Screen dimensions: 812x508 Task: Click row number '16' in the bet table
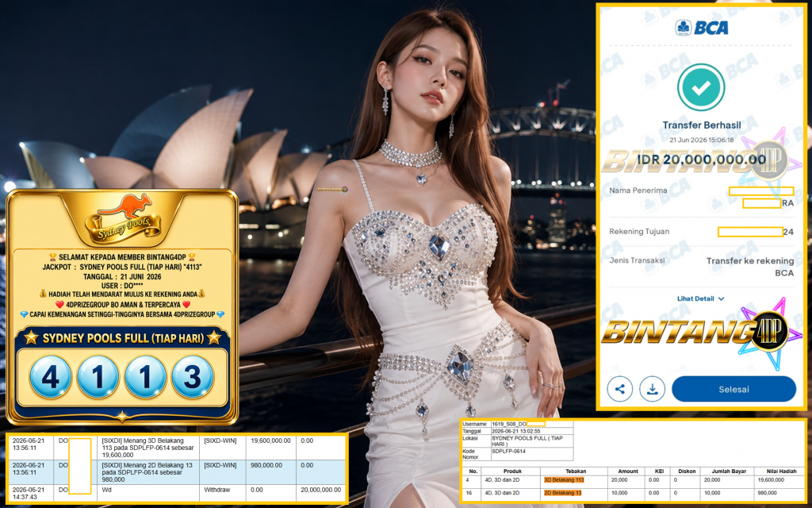468,493
